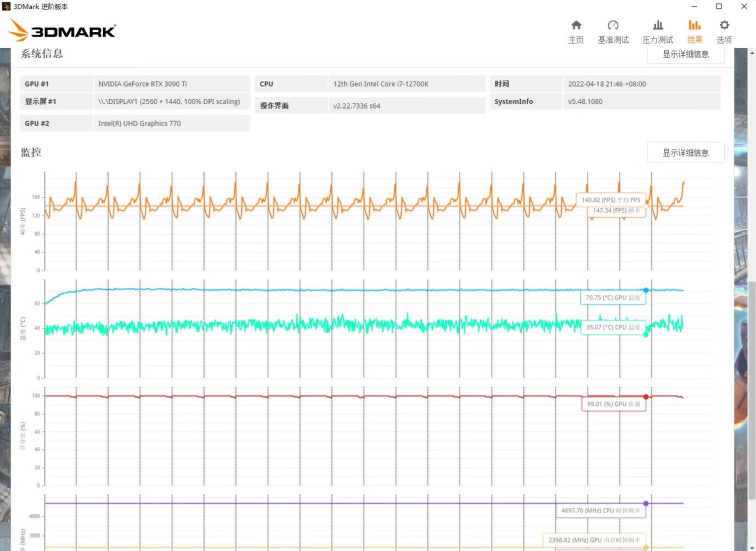Click the 70.75 (°C) GPU temperature tooltip

tap(613, 298)
